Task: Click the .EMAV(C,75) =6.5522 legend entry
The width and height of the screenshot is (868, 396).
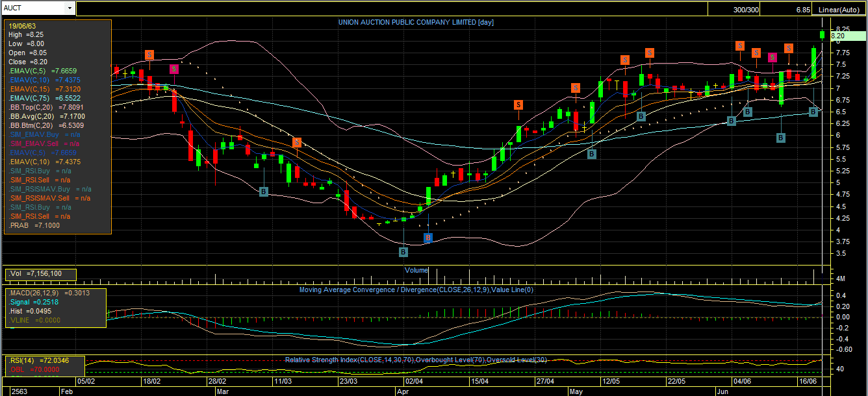Action: pos(45,98)
